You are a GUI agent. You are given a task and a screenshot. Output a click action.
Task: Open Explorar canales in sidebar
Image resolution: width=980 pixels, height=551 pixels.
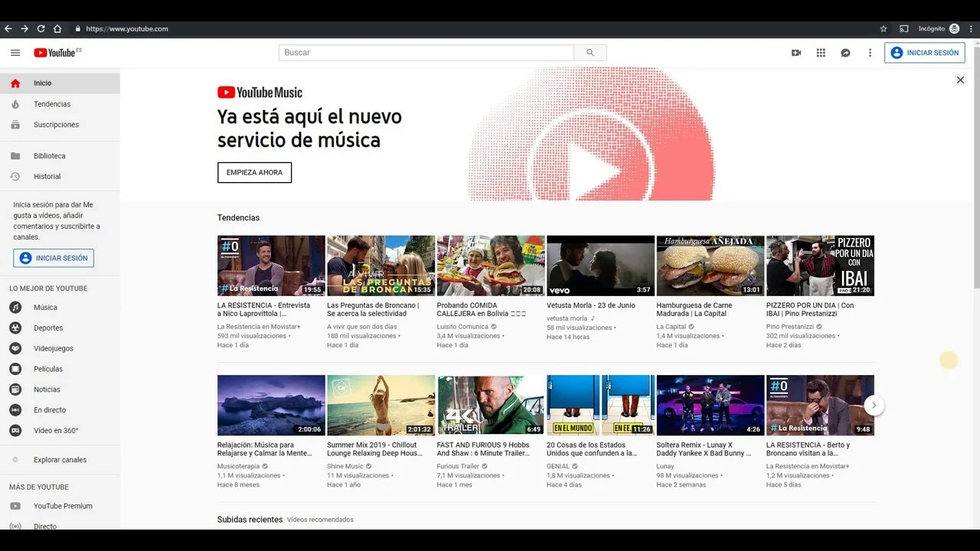point(60,460)
